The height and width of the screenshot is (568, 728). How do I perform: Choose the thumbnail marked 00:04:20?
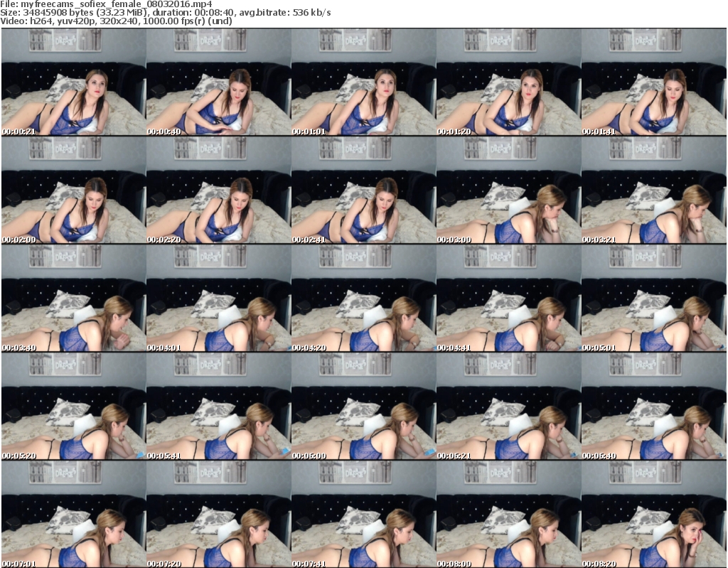click(x=363, y=299)
